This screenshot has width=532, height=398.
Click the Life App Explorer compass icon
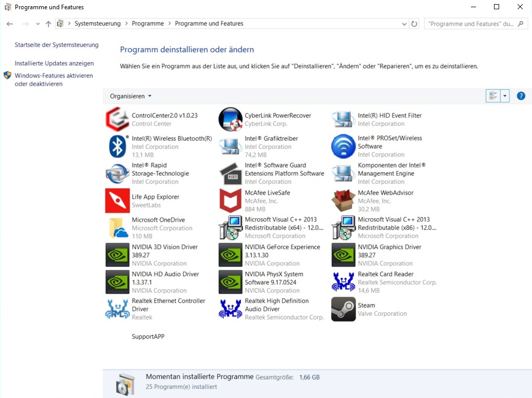click(118, 200)
